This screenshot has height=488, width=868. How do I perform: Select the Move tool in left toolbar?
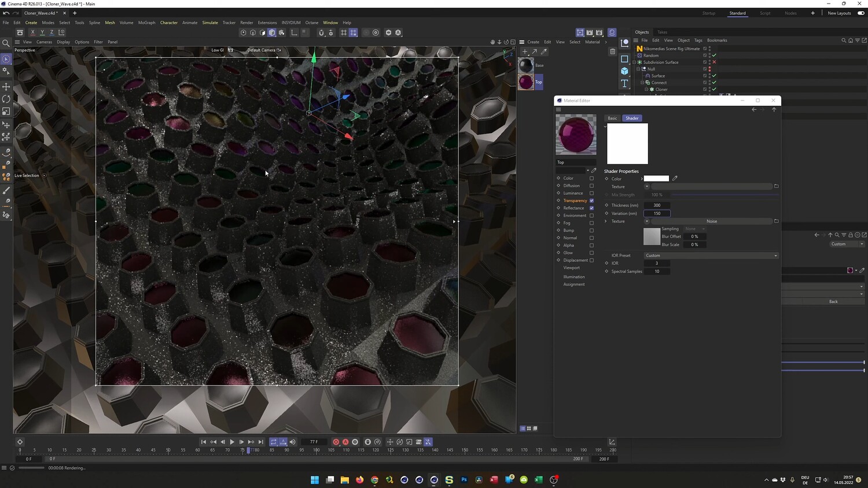point(6,87)
